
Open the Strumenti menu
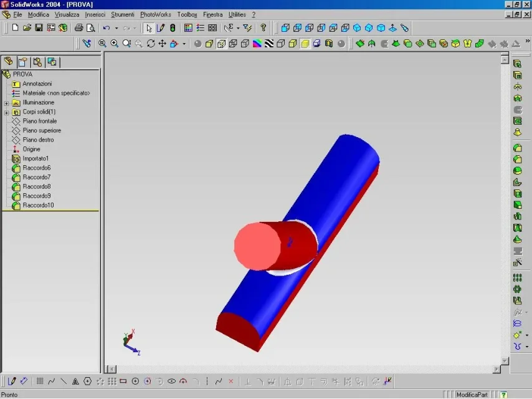[123, 14]
